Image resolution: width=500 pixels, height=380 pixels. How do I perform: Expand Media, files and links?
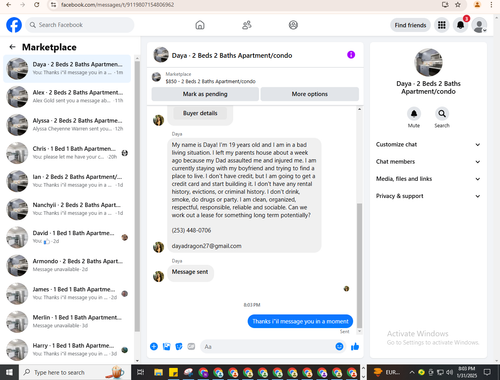click(x=428, y=179)
